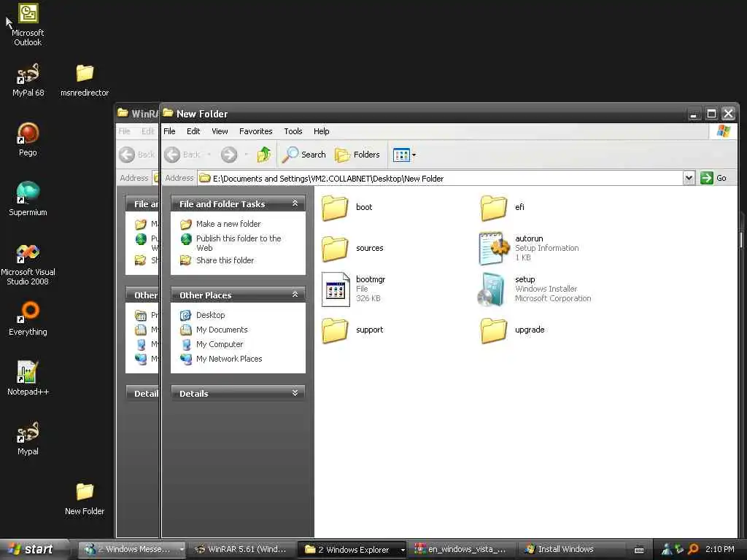Open the support folder
Screen dimensions: 747x560
click(352, 330)
